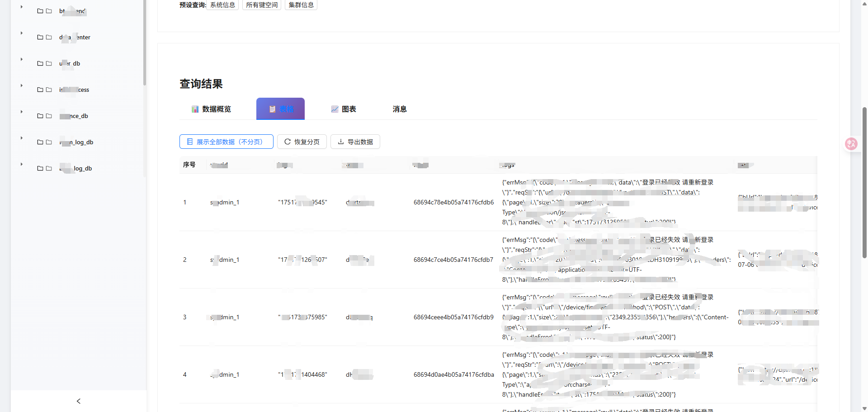Click the pink translate floating icon
Screen dimensions: 868x412
point(851,144)
